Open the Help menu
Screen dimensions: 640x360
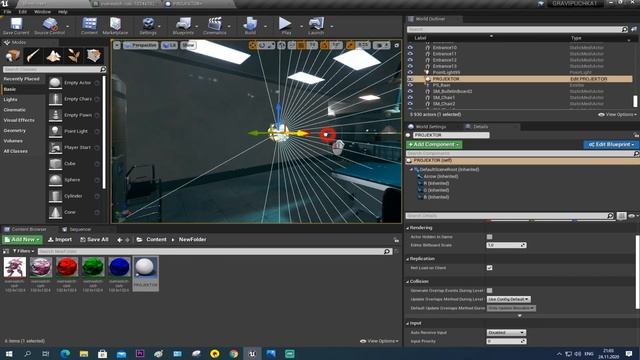click(x=62, y=12)
